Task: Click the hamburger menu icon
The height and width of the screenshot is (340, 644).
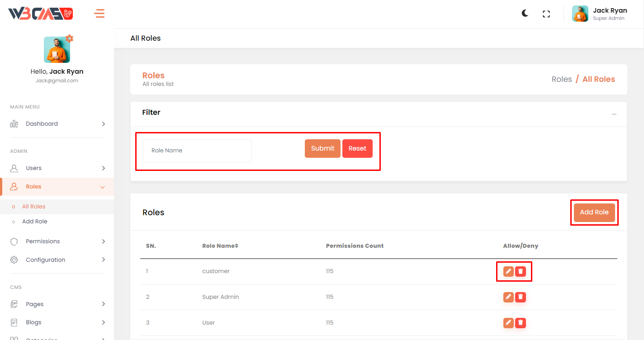Action: [99, 14]
